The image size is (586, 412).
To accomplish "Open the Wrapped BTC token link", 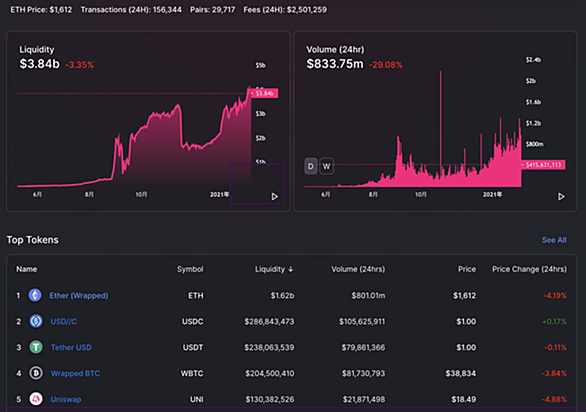I will tap(75, 373).
